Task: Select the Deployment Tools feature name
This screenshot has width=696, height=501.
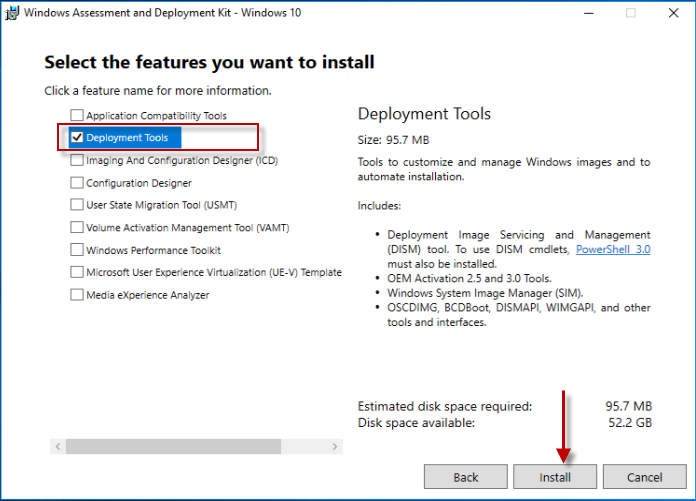Action: pyautogui.click(x=127, y=138)
